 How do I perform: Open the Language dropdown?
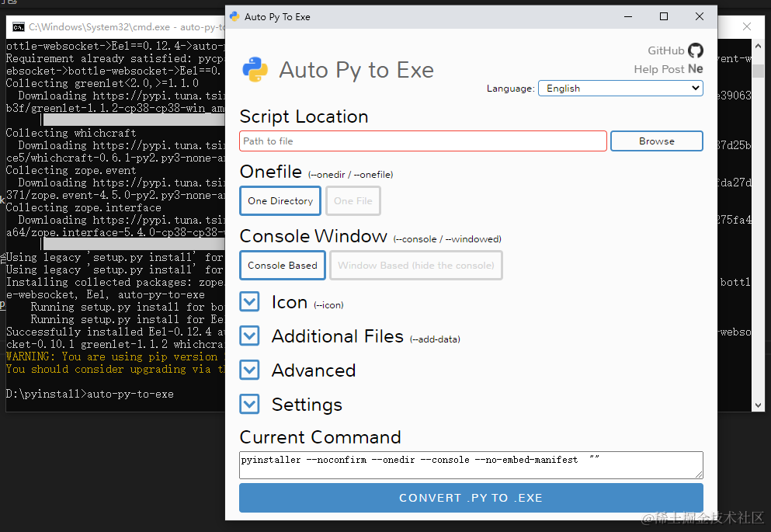click(x=620, y=89)
